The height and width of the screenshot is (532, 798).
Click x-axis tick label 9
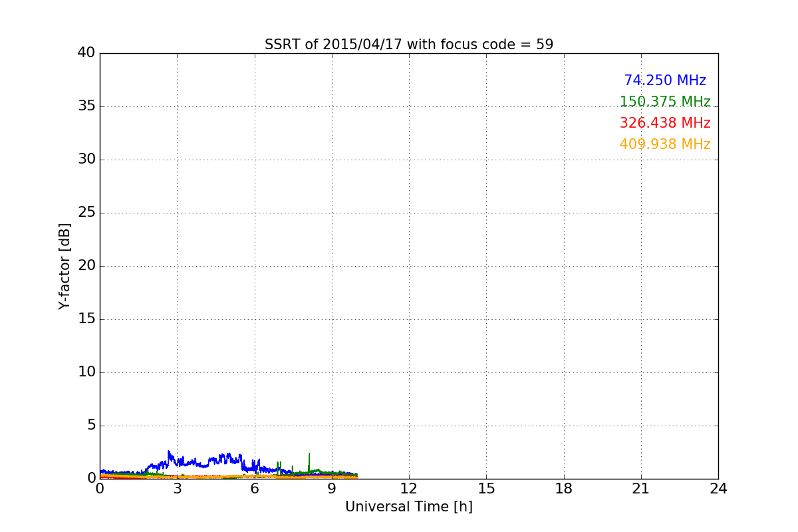click(x=332, y=489)
